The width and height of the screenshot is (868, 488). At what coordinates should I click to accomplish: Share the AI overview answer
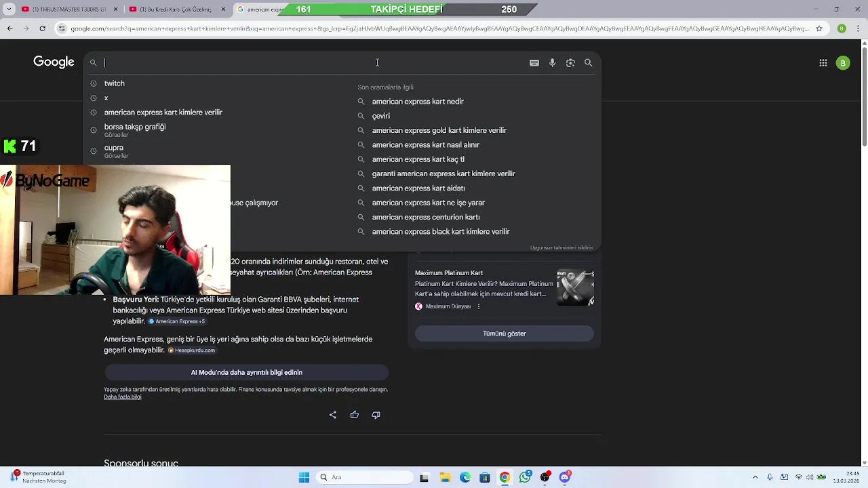click(x=332, y=415)
